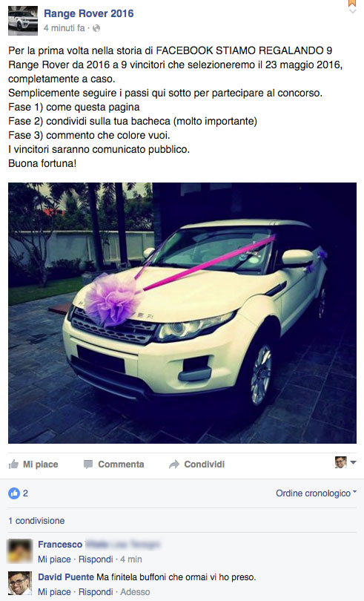364x601 pixels.
Task: Click the blue like reaction count icon
Action: pyautogui.click(x=14, y=493)
